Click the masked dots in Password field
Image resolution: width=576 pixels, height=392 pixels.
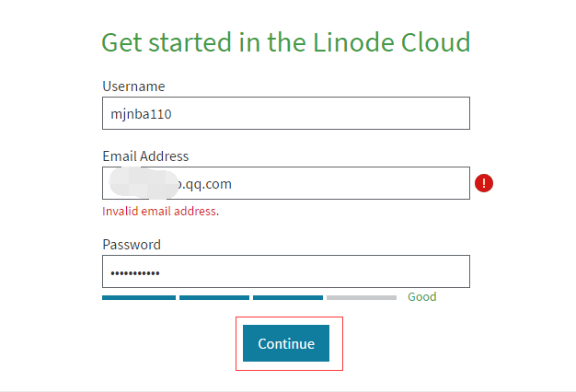(x=134, y=273)
